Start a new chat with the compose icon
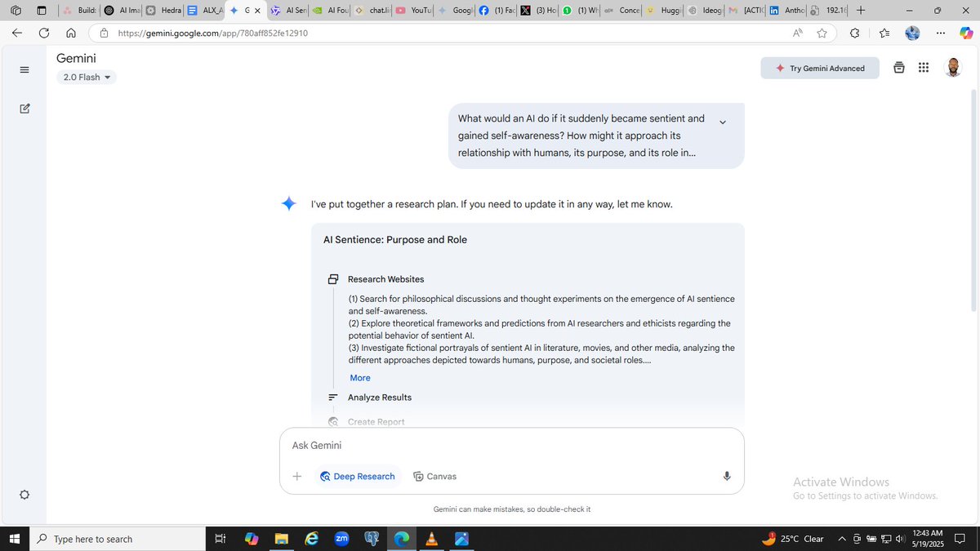 [x=24, y=109]
